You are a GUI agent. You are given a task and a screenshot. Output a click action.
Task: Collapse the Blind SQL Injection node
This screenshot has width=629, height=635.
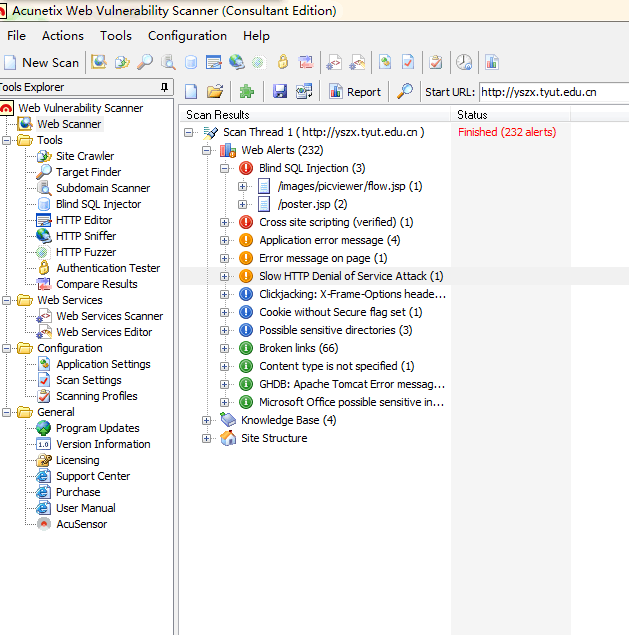(224, 168)
